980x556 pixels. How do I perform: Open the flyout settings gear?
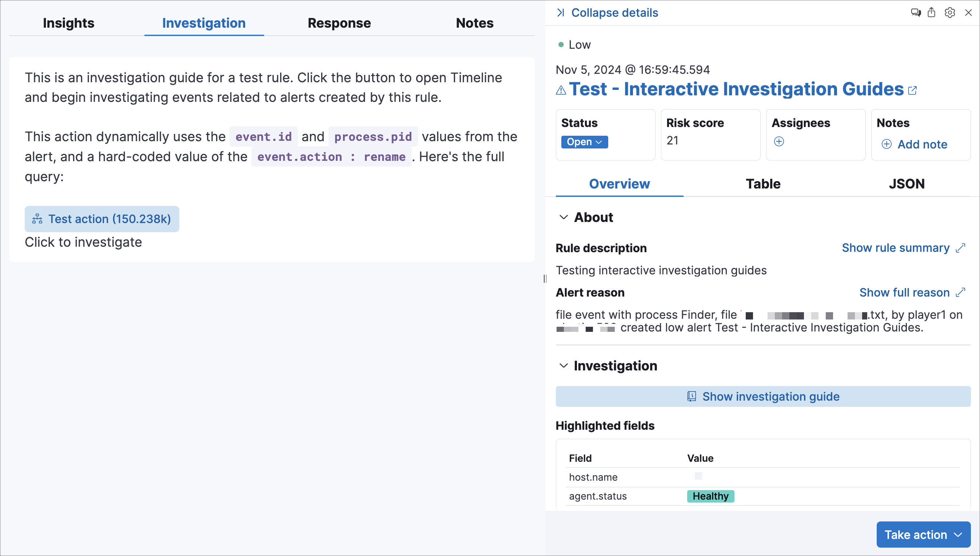950,12
